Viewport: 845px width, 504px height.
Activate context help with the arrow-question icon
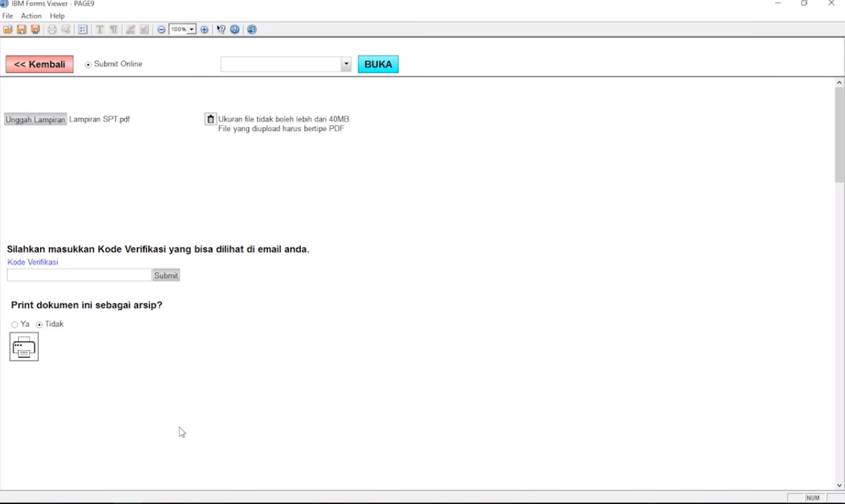[221, 29]
